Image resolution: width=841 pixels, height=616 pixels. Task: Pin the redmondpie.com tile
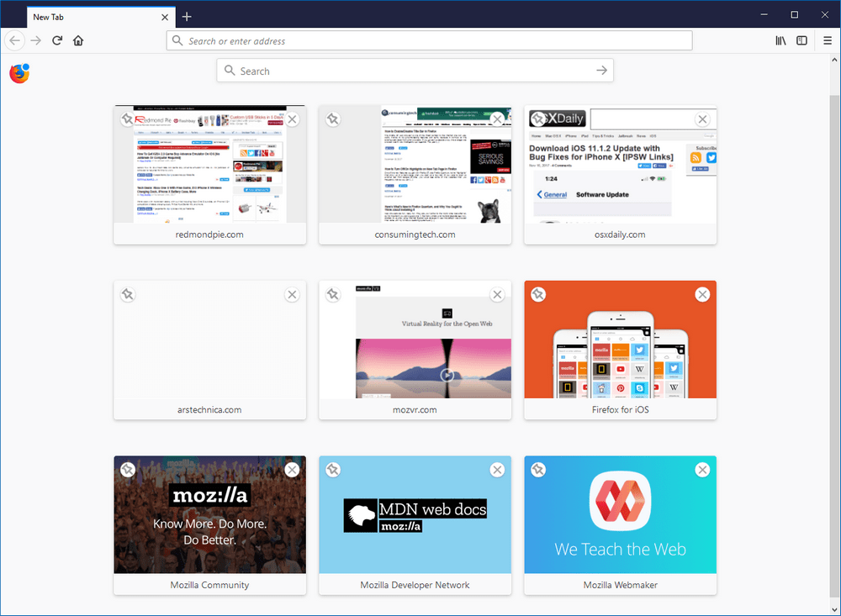tap(127, 119)
